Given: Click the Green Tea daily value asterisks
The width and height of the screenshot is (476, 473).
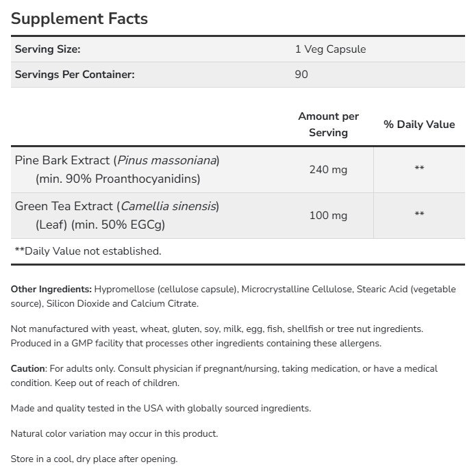Looking at the screenshot, I should click(419, 216).
